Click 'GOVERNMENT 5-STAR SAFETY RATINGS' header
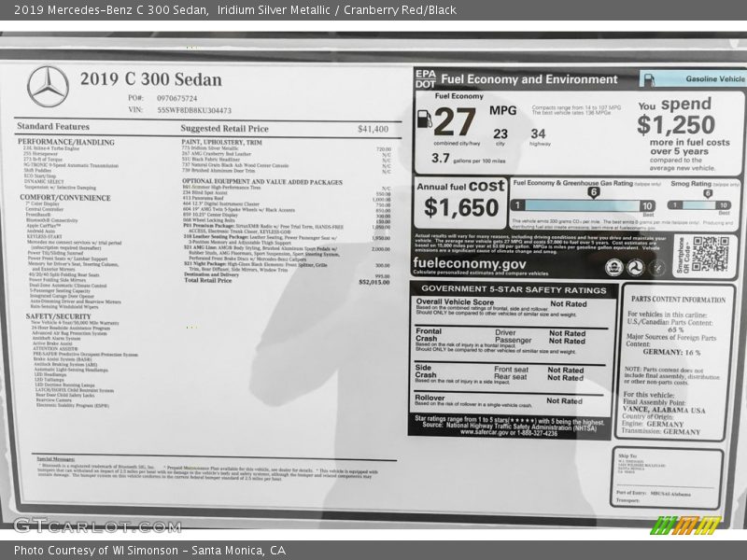747x560 pixels. click(x=514, y=289)
